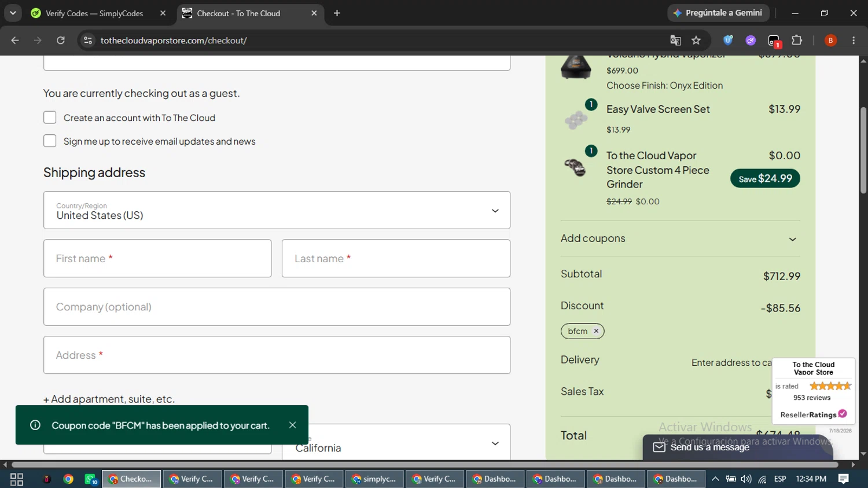The width and height of the screenshot is (868, 488).
Task: Open the purple round extension icon
Action: (x=751, y=41)
